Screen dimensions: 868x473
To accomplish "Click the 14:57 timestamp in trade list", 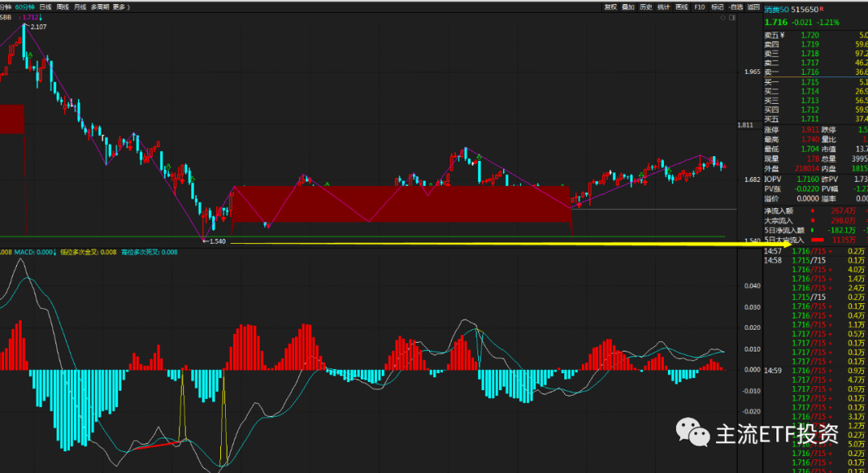I will pyautogui.click(x=773, y=252).
